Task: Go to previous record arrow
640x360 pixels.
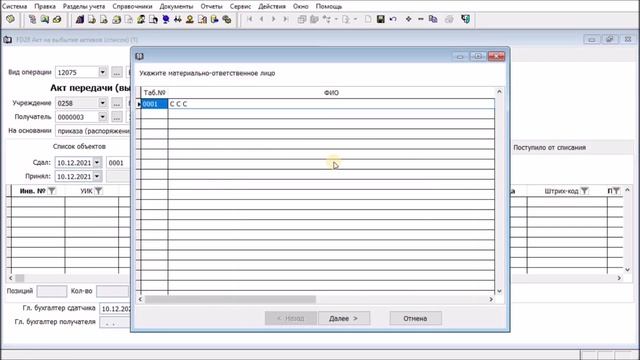Action: point(262,19)
